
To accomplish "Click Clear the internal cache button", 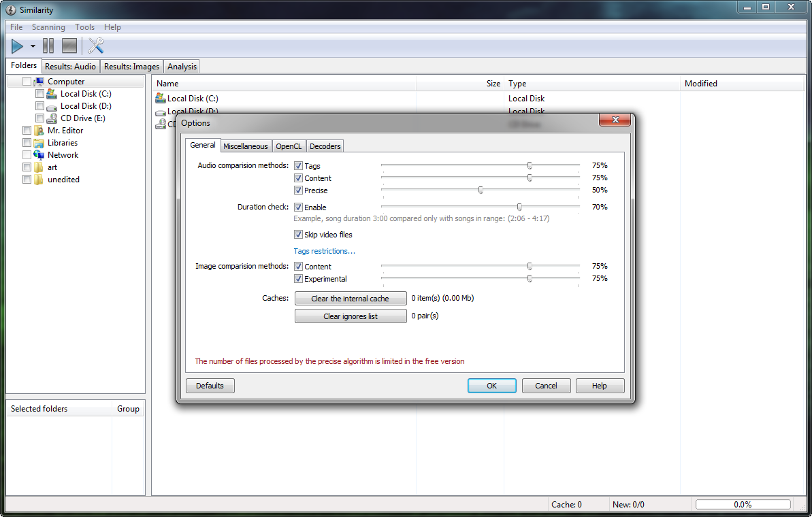I will [x=351, y=299].
